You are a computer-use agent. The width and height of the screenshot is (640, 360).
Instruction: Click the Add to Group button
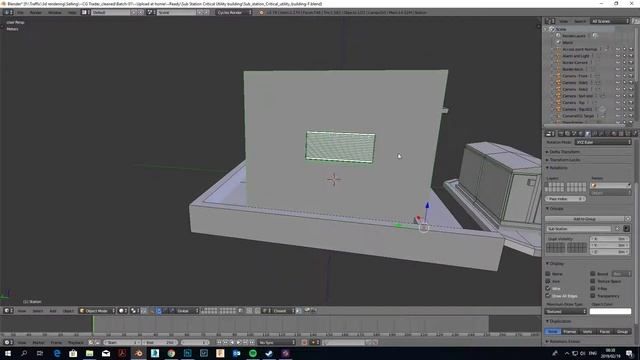(584, 219)
